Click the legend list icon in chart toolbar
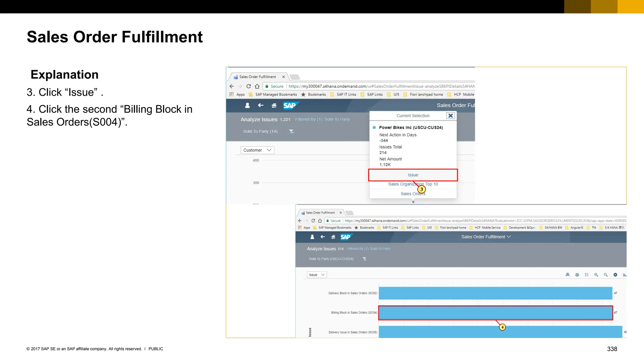Image resolution: width=644 pixels, height=362 pixels. [586, 275]
